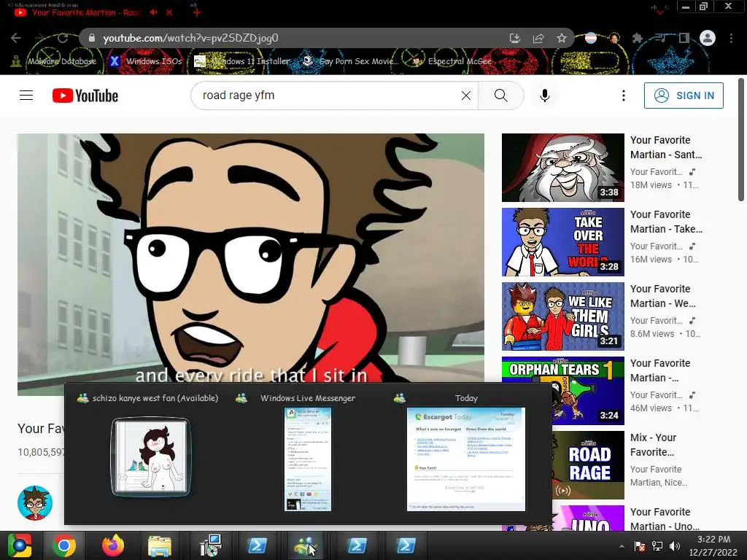Mute tab via speaker icon on tab

coord(153,12)
